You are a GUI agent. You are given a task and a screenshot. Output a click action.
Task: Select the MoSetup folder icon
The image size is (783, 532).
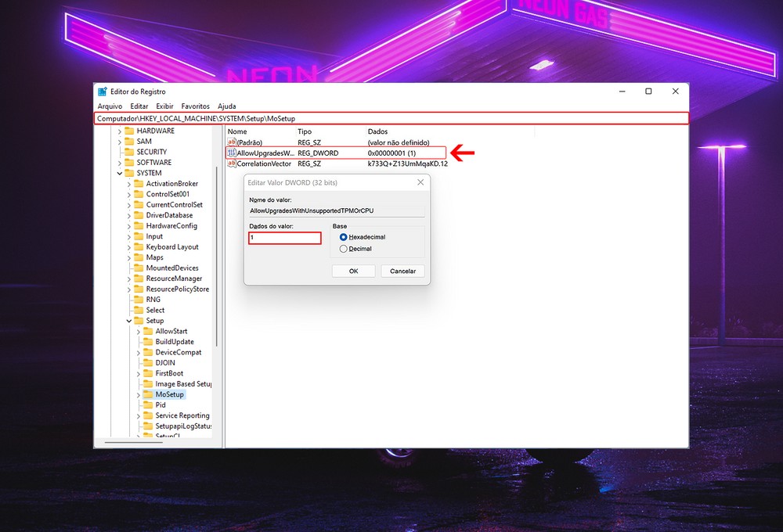(x=148, y=395)
